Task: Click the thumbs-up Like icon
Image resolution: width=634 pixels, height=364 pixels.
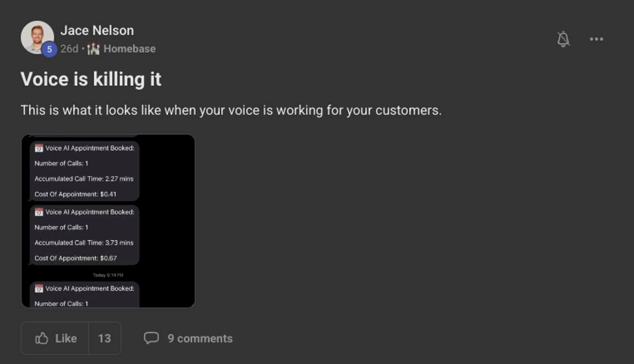Action: tap(42, 338)
